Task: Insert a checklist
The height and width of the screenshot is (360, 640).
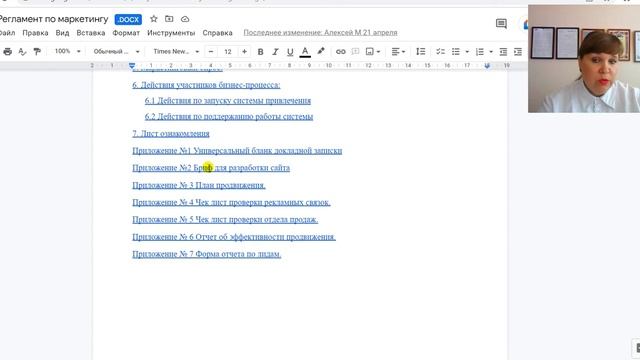Action: [x=440, y=51]
